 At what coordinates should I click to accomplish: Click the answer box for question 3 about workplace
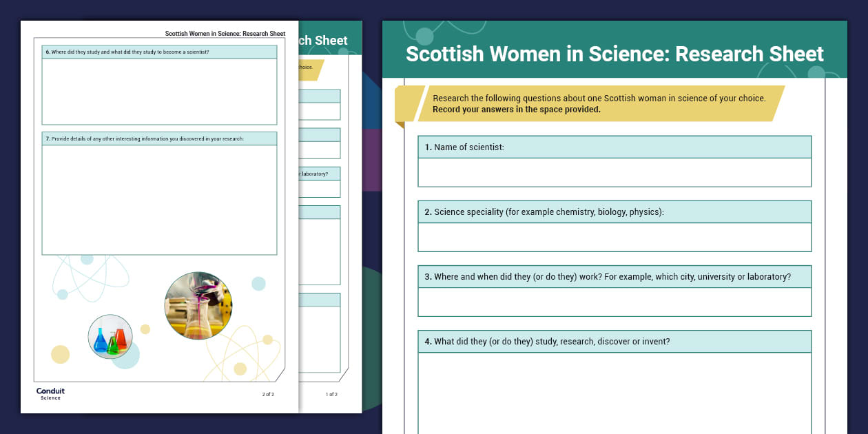(x=614, y=302)
